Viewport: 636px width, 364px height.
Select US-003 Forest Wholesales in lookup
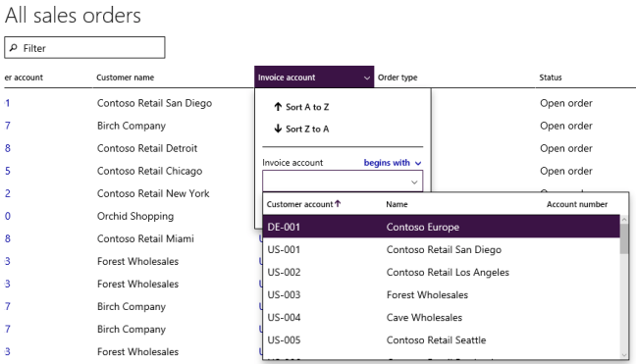coord(442,294)
